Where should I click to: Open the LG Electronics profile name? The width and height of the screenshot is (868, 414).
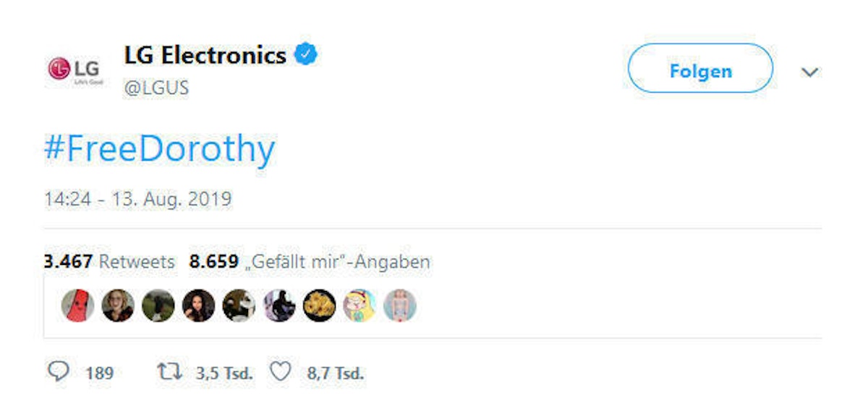point(205,55)
